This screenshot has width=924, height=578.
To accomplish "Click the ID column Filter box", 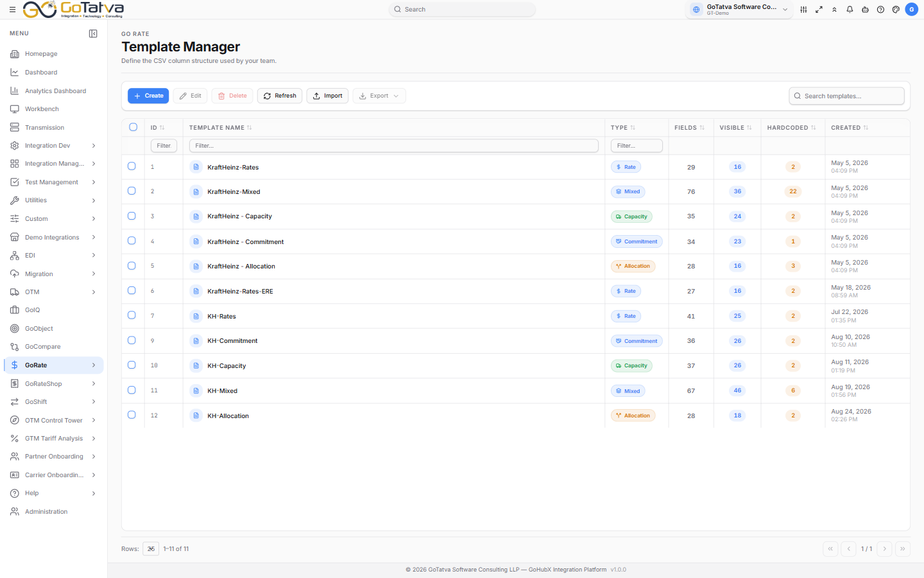I will click(x=164, y=146).
